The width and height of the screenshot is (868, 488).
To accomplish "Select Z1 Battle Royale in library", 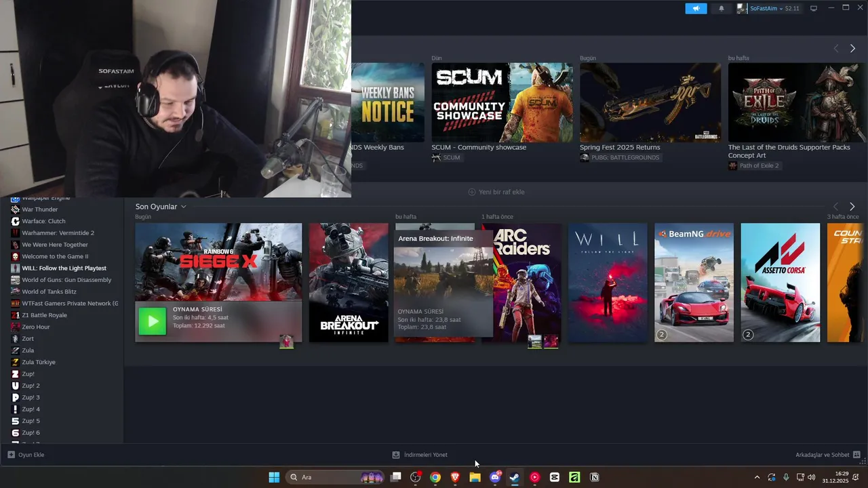I will (44, 315).
